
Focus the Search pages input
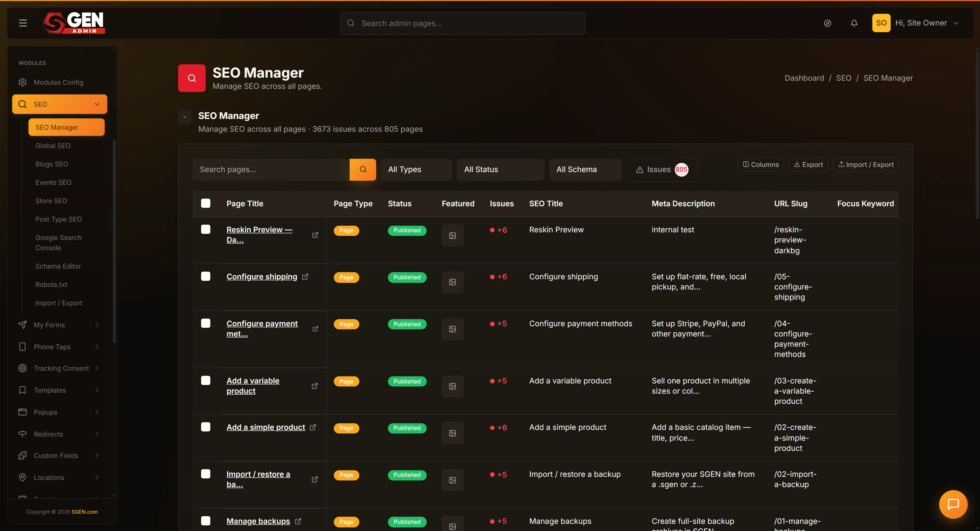coord(271,170)
